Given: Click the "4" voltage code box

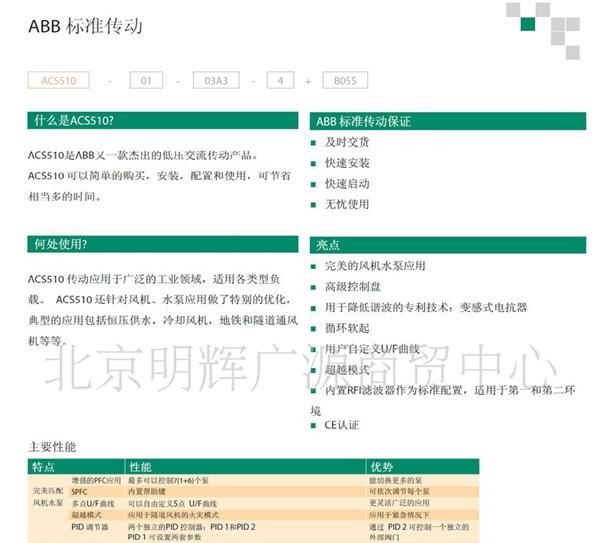Looking at the screenshot, I should point(280,81).
